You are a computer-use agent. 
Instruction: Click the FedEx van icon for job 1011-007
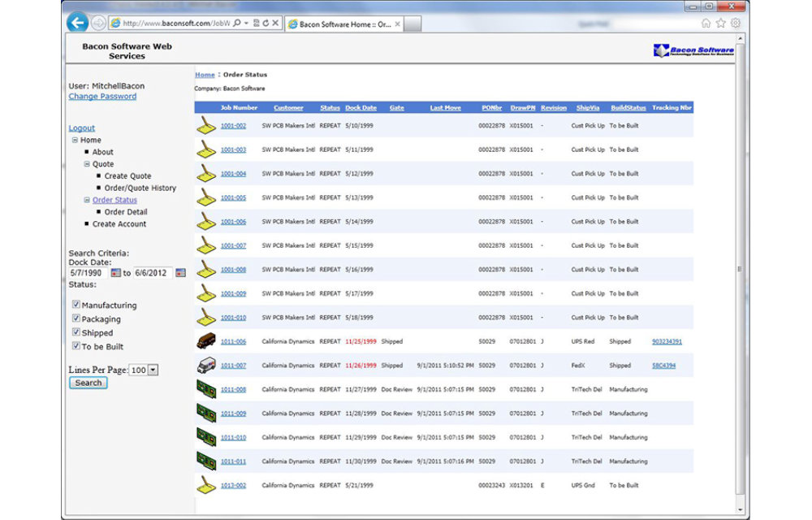[206, 365]
